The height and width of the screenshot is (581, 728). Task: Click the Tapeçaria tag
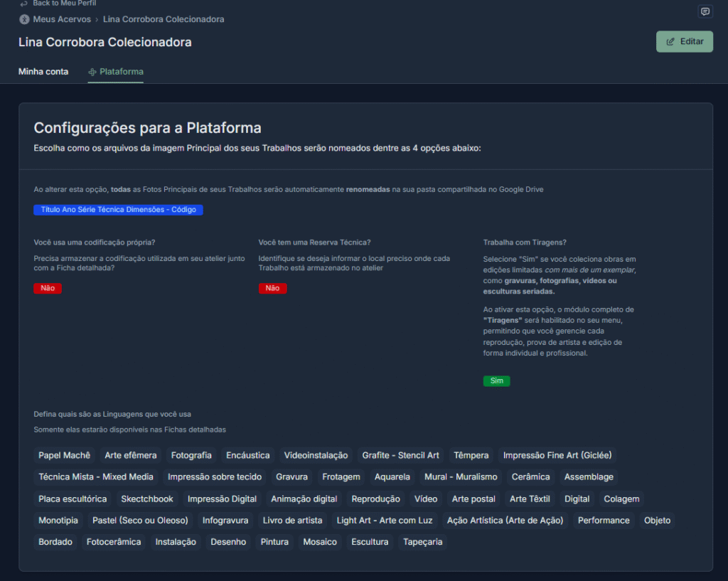(x=422, y=542)
